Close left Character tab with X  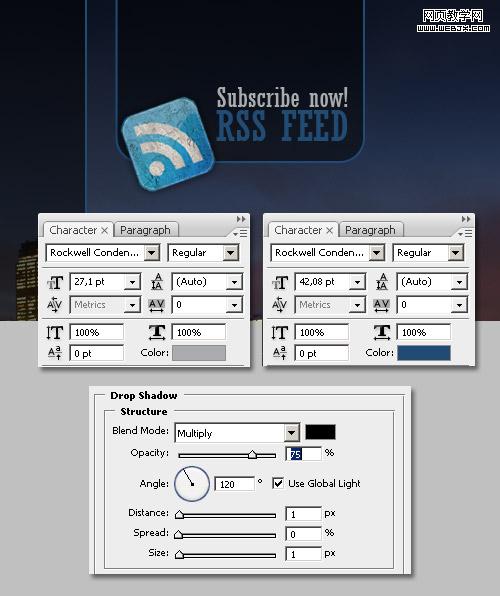click(x=105, y=230)
